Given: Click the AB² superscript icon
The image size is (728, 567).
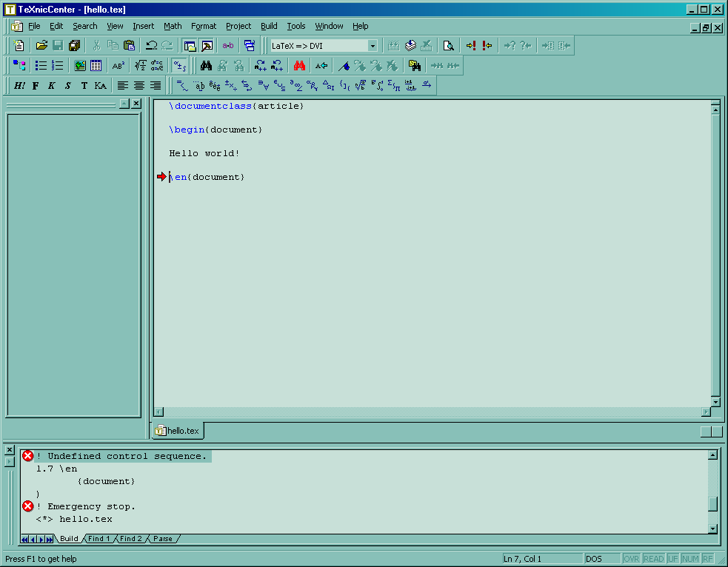Looking at the screenshot, I should point(118,65).
